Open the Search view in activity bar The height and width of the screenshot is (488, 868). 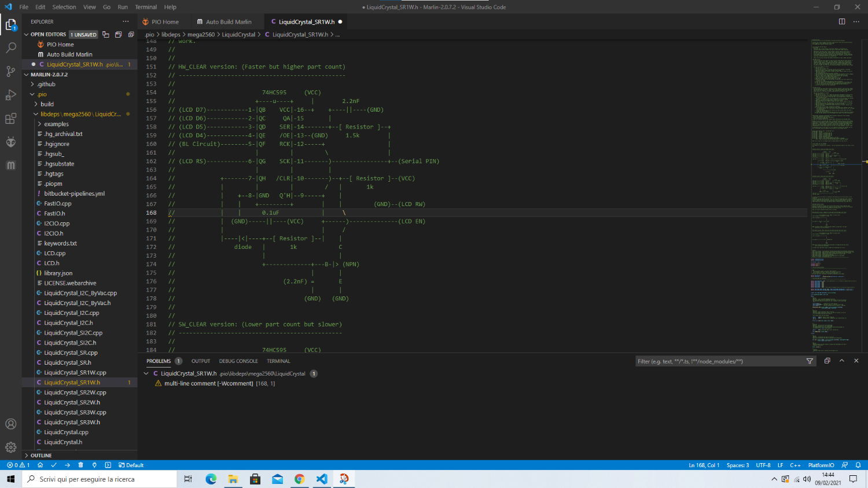10,48
